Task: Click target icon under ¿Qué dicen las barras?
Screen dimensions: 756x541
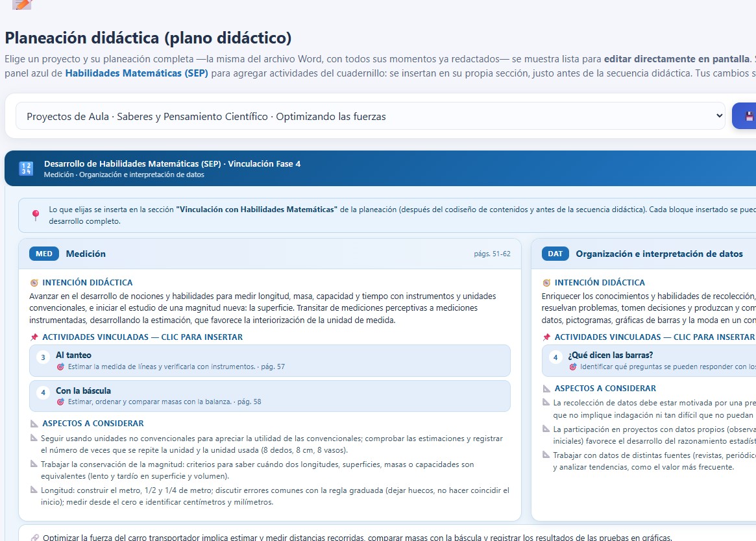Action: pyautogui.click(x=573, y=367)
